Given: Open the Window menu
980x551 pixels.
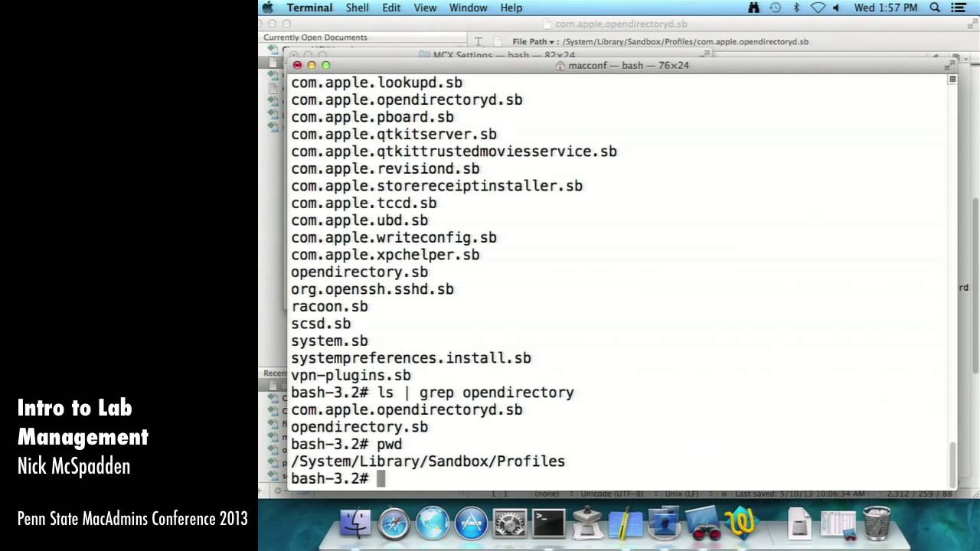Looking at the screenshot, I should [468, 8].
